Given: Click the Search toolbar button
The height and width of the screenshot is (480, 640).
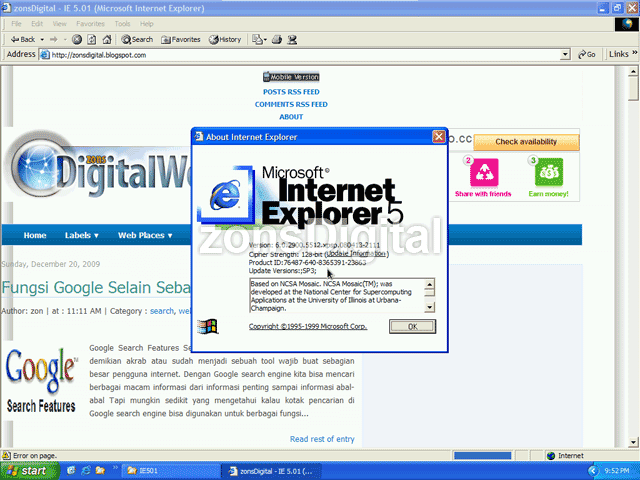Looking at the screenshot, I should tap(137, 40).
